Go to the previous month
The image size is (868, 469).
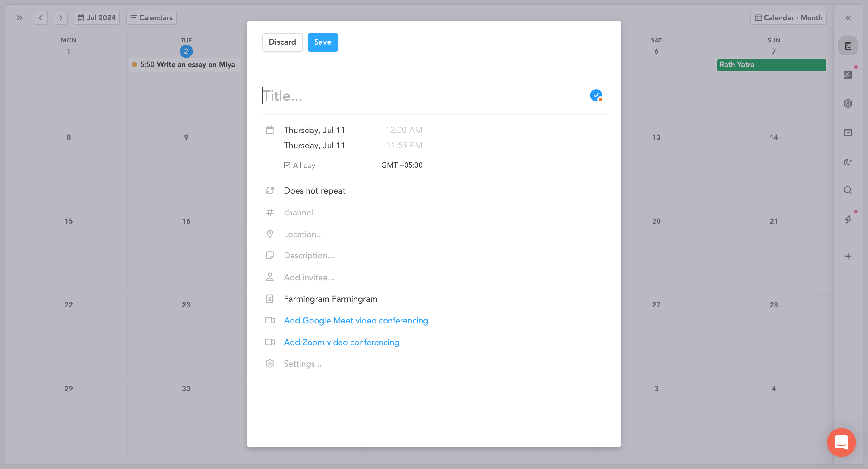40,18
